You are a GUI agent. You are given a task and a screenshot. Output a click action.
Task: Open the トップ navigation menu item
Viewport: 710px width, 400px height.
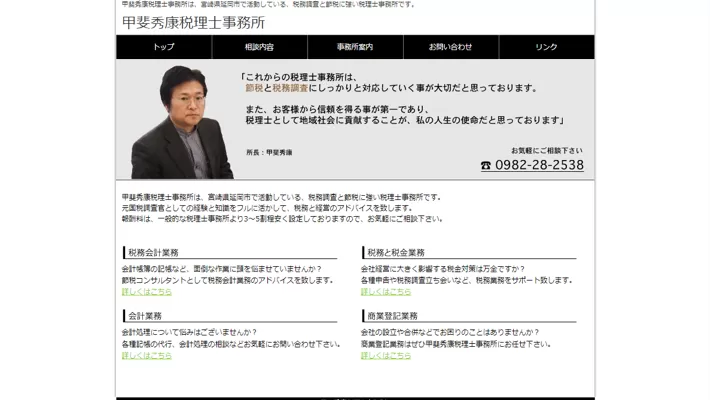(x=163, y=47)
